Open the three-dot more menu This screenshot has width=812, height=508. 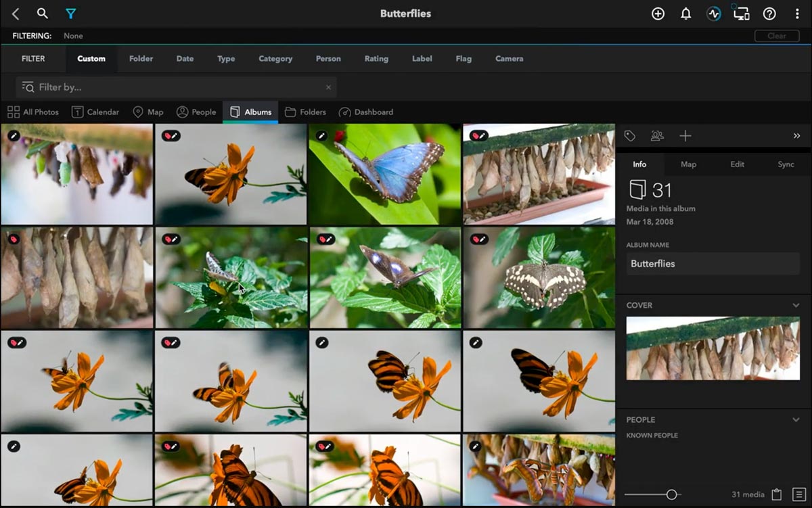797,14
